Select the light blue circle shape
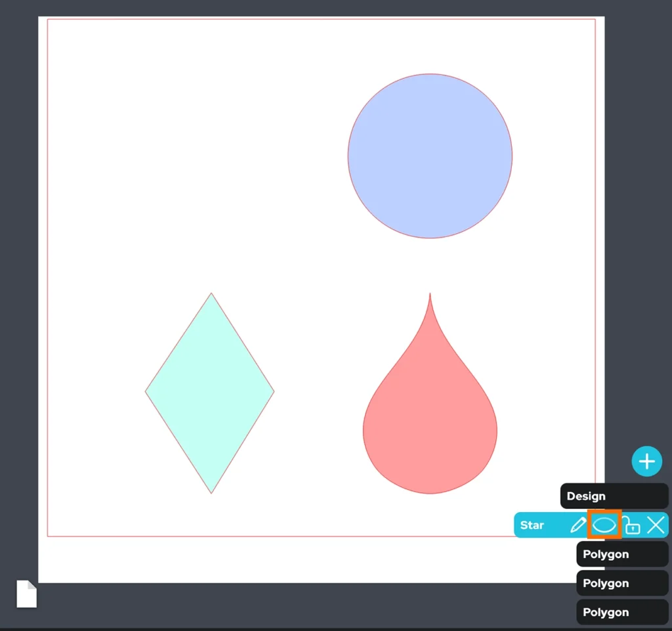The image size is (672, 631). tap(430, 156)
